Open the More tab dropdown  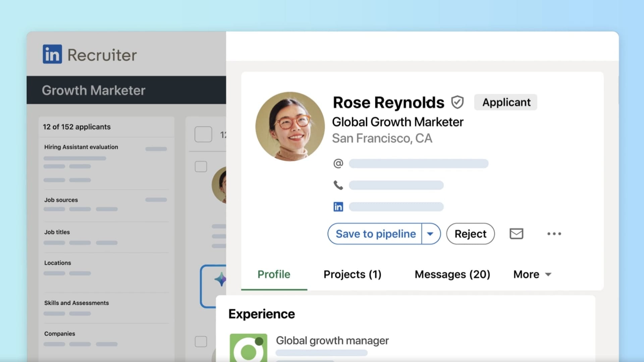532,274
